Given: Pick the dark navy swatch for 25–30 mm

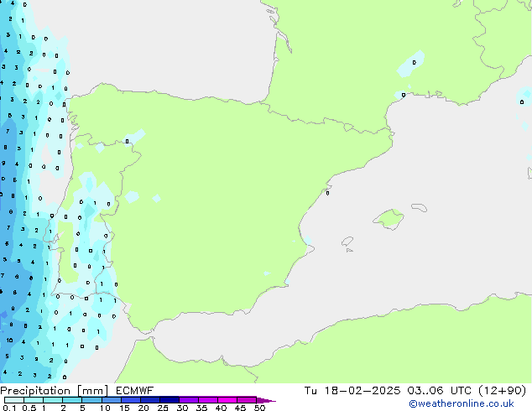Looking at the screenshot, I should coord(170,400).
